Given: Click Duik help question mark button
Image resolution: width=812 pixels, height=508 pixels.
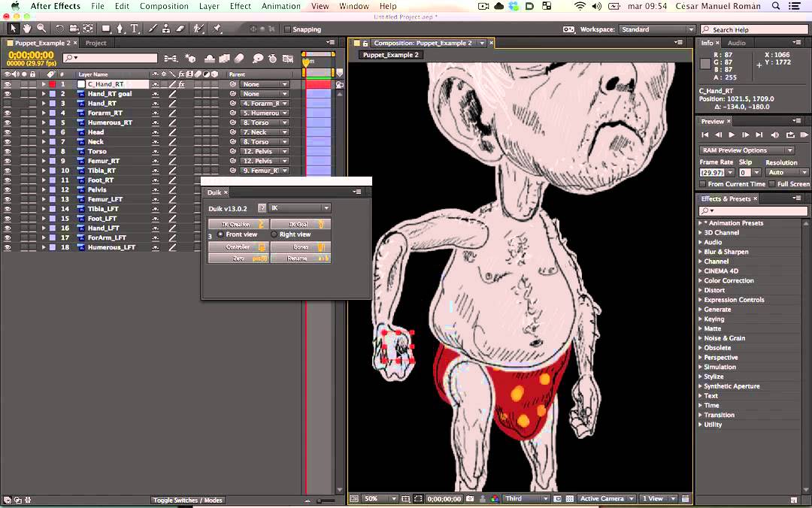Looking at the screenshot, I should (262, 208).
